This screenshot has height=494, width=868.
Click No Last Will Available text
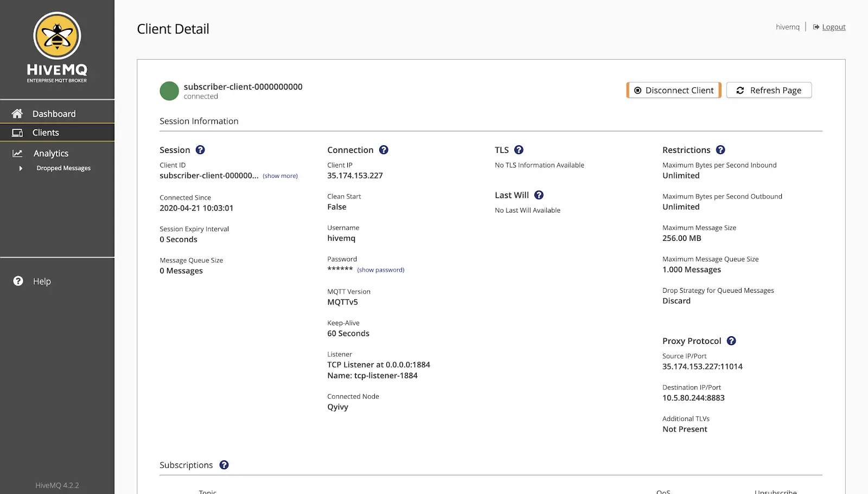point(527,210)
